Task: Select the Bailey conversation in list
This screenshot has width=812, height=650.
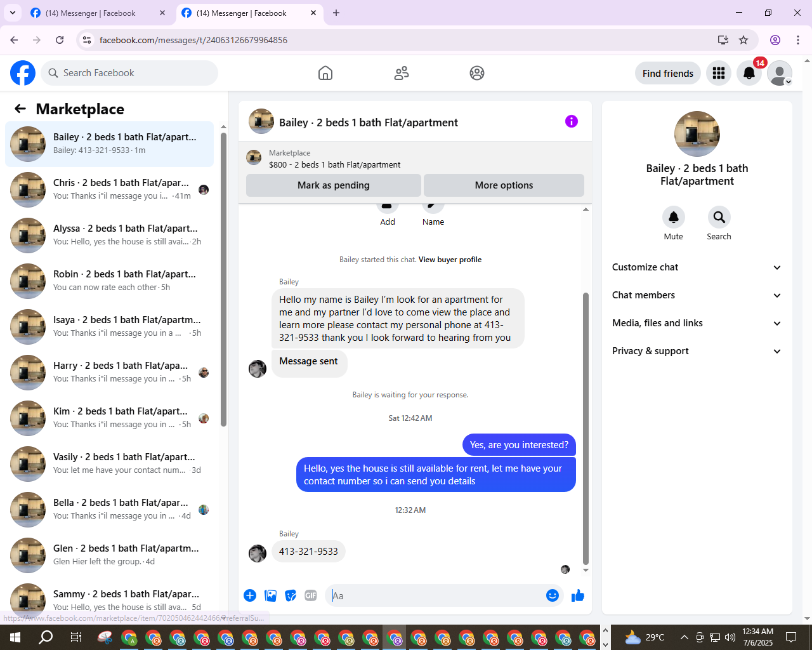Action: [109, 144]
